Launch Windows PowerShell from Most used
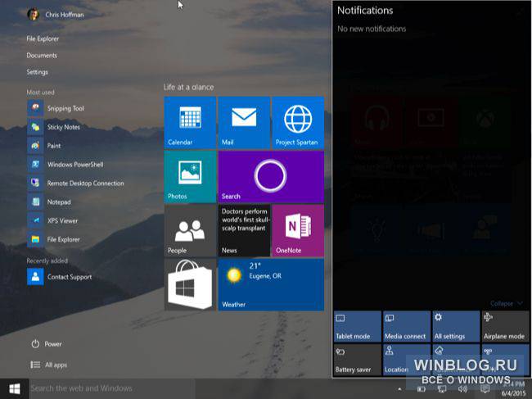Screen dimensions: 532x399 coord(65,165)
